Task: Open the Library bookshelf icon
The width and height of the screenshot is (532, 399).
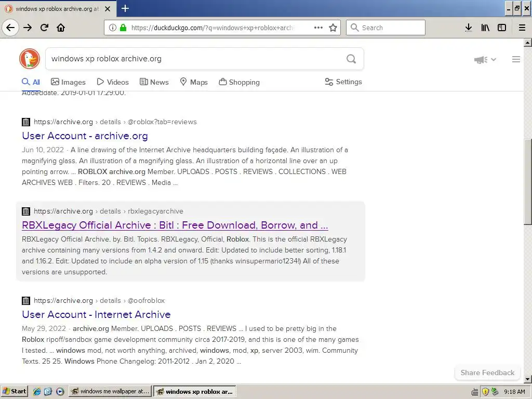Action: pos(485,28)
